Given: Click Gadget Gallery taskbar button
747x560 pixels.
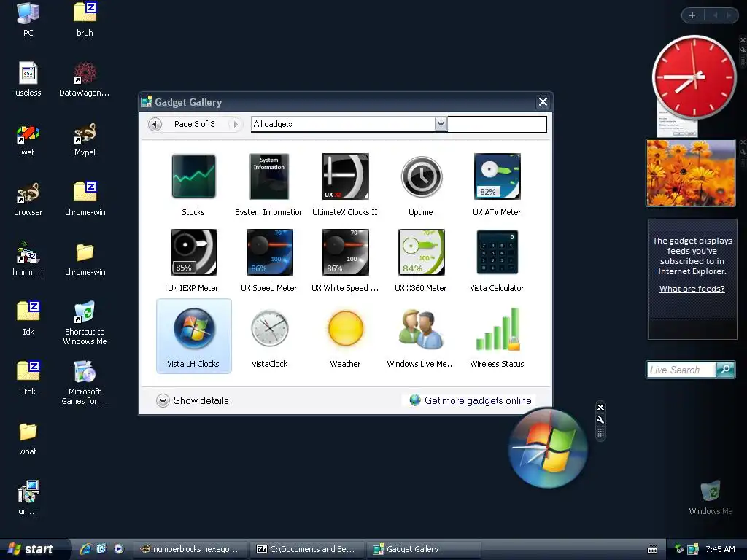Looking at the screenshot, I should (x=424, y=549).
